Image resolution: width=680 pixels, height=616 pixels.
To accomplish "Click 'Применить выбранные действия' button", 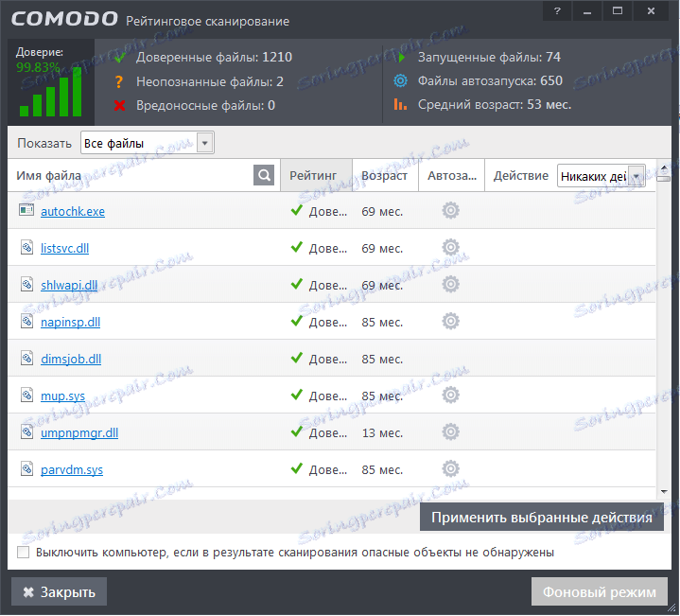I will 542,517.
